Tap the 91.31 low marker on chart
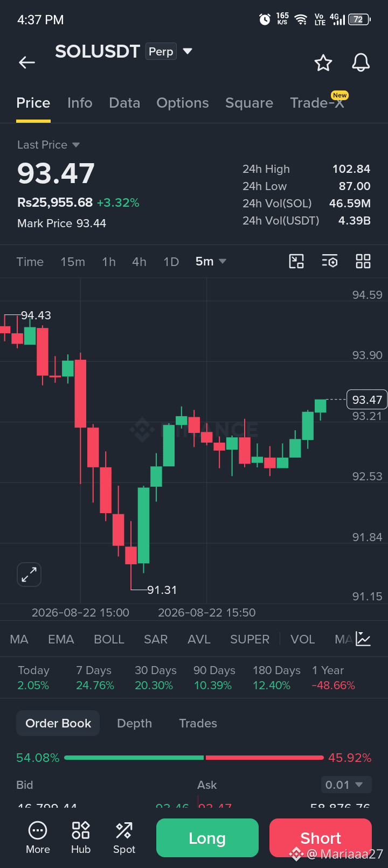 [x=162, y=590]
